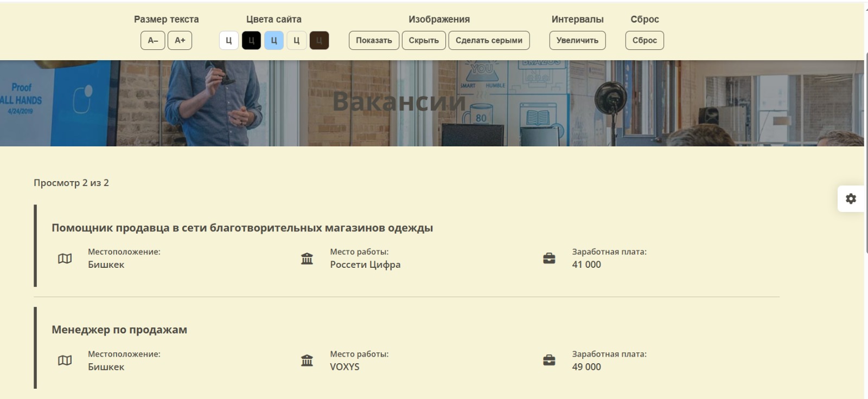
Task: Click the building icon next to VOXYS
Action: click(307, 361)
